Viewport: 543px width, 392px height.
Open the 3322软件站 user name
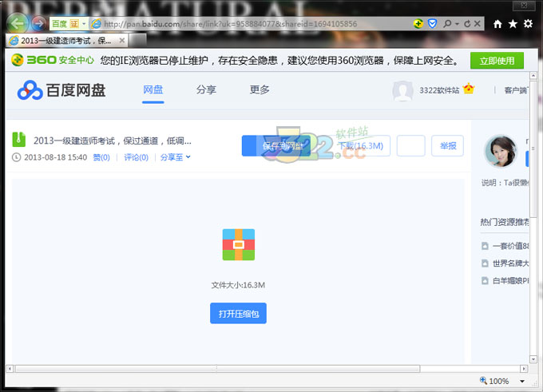pyautogui.click(x=439, y=90)
